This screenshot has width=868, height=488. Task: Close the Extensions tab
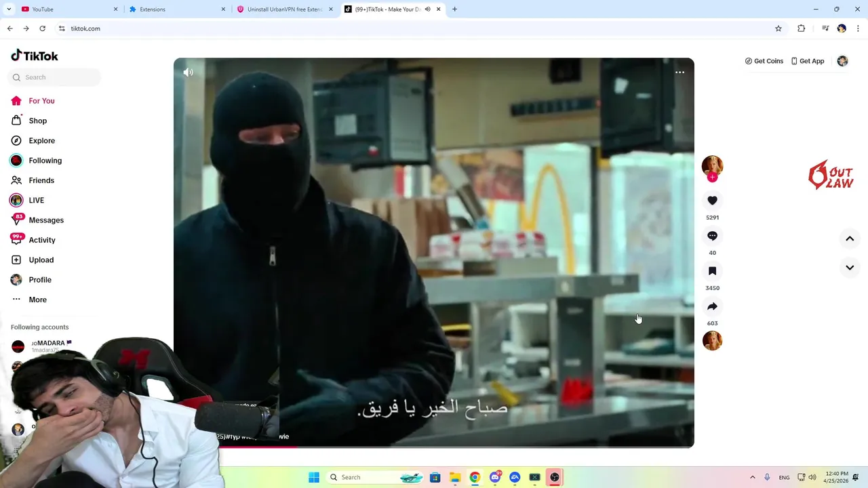click(223, 9)
